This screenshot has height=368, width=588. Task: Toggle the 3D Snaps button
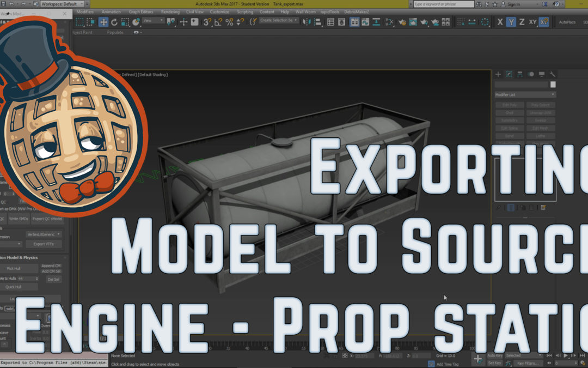click(x=207, y=22)
